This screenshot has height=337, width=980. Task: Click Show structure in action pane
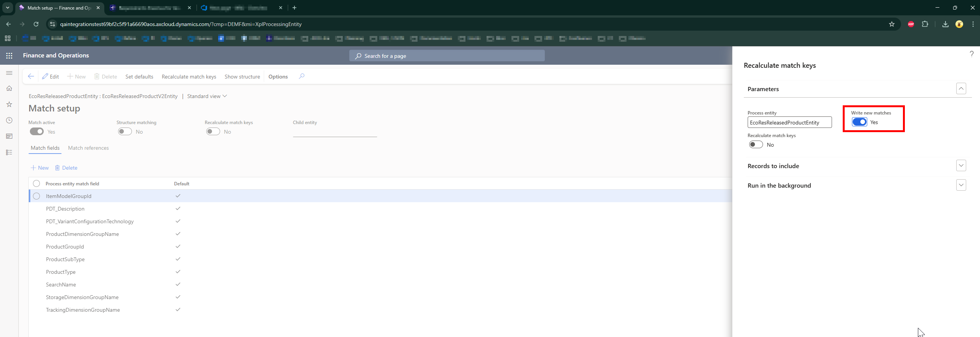242,77
